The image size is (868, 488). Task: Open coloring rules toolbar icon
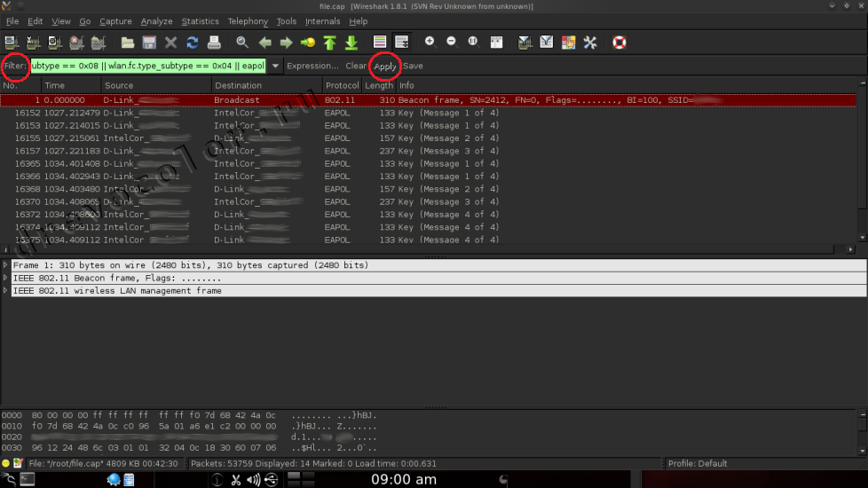(x=569, y=42)
